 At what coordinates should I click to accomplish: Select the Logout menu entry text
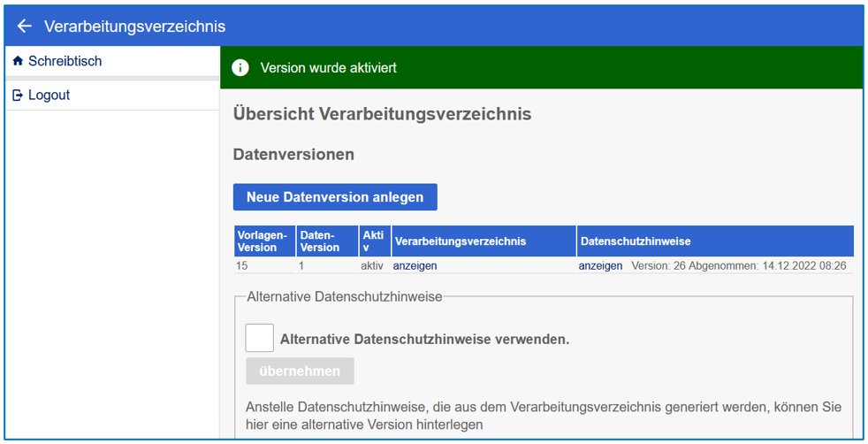coord(49,96)
